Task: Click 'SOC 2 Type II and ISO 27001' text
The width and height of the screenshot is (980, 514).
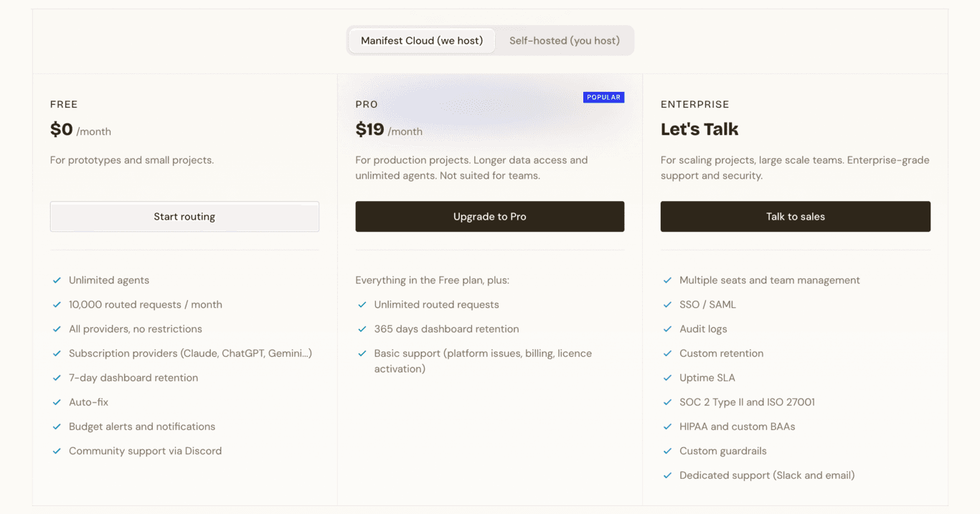Action: click(x=747, y=403)
